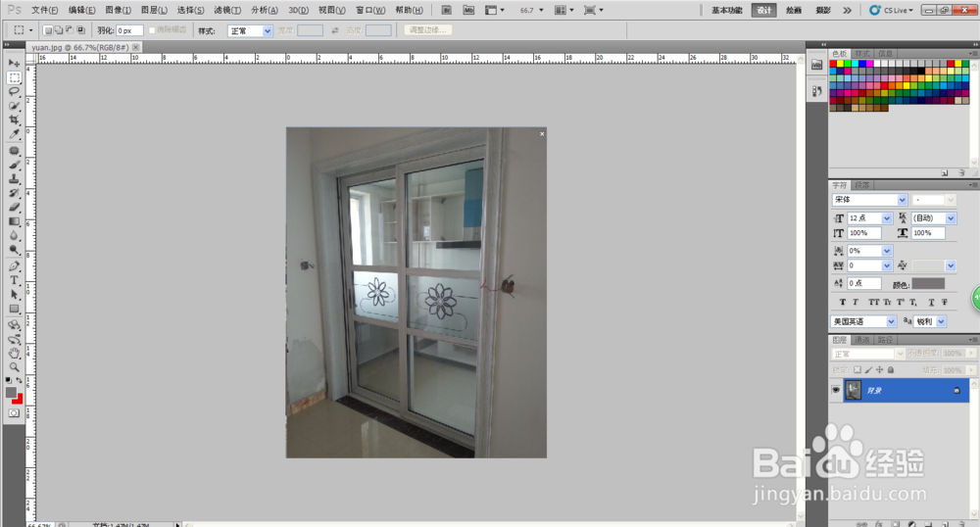Toggle Underline text style
Viewport: 980px width, 527px height.
[x=931, y=303]
